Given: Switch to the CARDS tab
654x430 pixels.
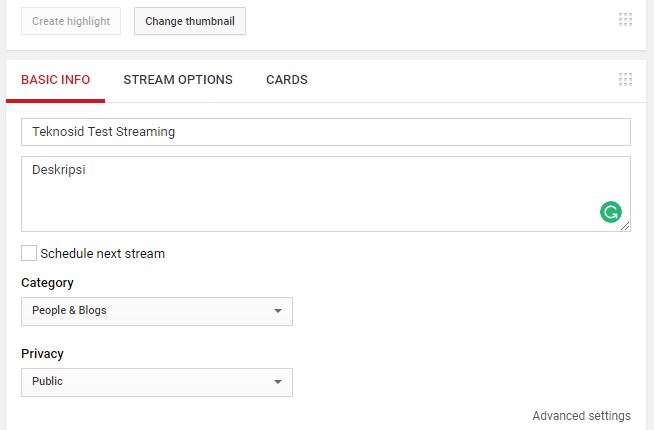Looking at the screenshot, I should [x=287, y=80].
